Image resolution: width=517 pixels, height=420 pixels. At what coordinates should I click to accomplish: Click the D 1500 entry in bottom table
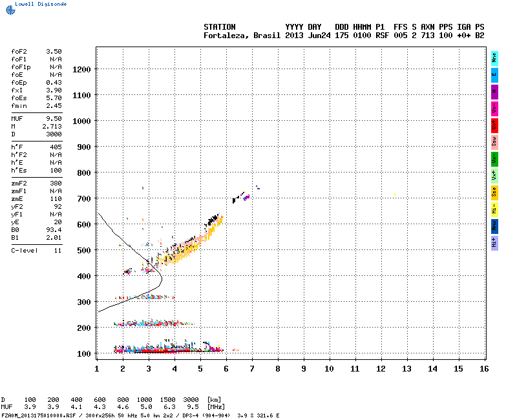pyautogui.click(x=167, y=400)
